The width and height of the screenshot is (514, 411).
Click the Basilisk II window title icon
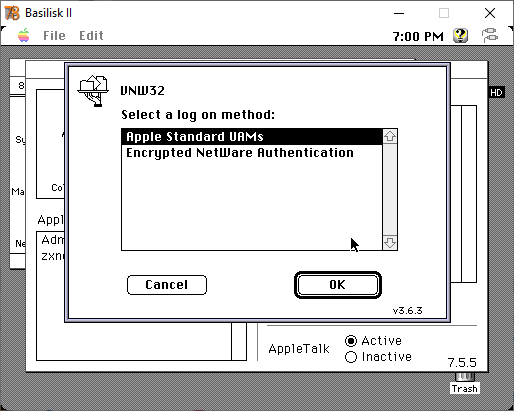click(x=12, y=13)
